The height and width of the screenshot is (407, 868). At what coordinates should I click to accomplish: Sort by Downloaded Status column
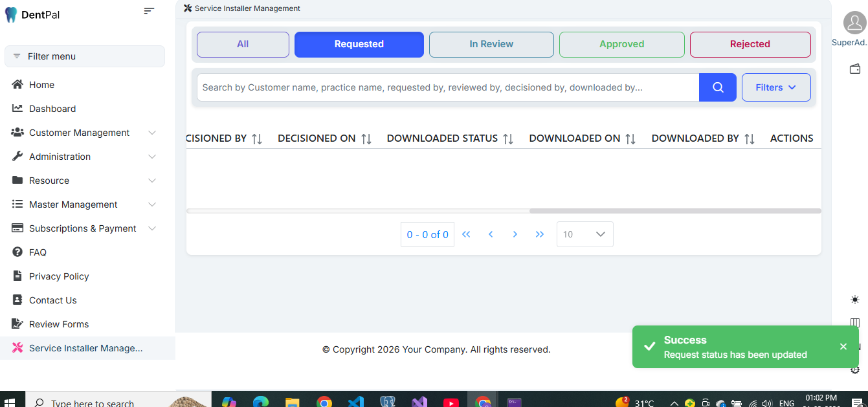(x=508, y=138)
